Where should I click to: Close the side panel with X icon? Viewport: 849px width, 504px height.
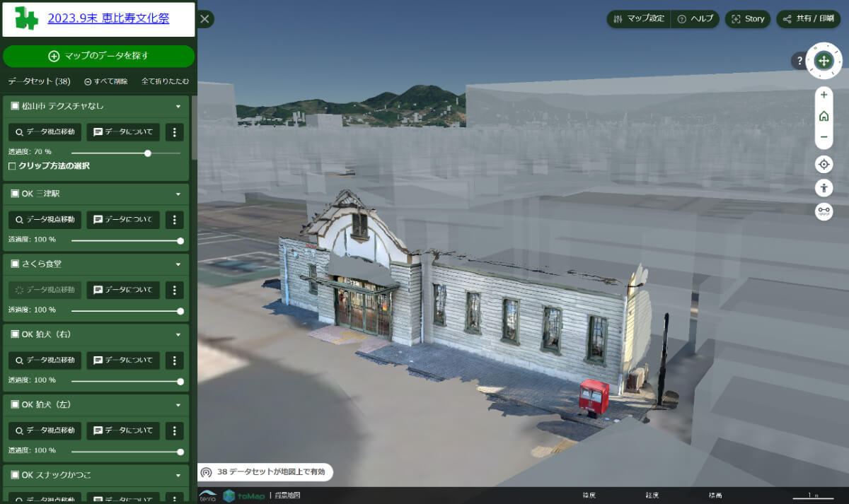[x=205, y=19]
